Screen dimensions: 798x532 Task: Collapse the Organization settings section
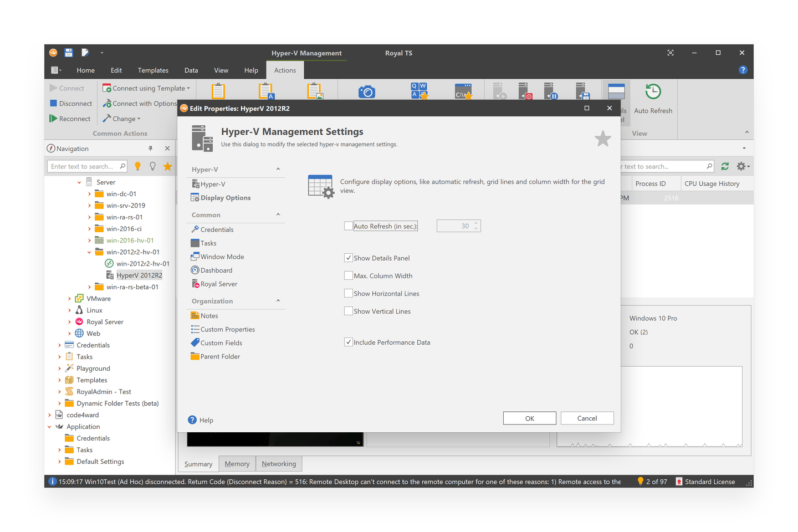pyautogui.click(x=278, y=301)
